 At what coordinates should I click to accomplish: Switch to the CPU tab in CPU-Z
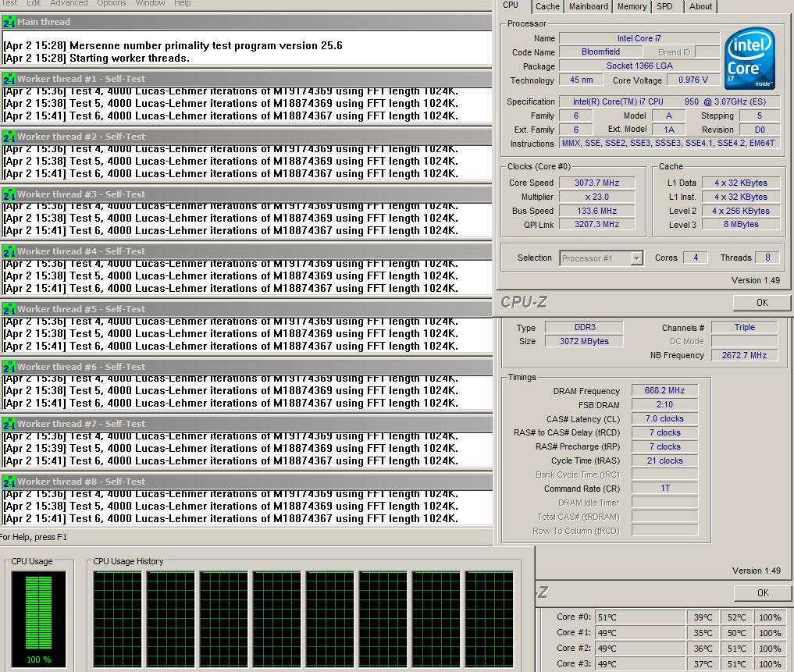tap(511, 5)
